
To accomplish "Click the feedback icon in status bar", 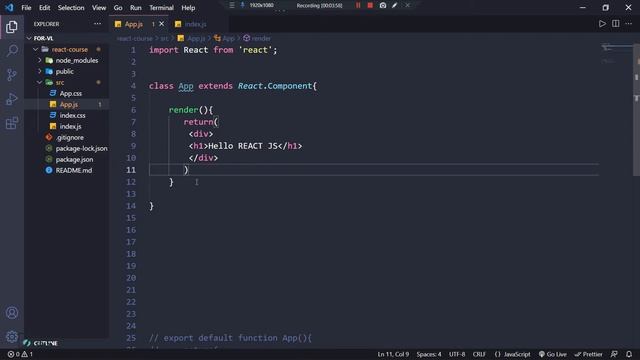I will [x=614, y=354].
